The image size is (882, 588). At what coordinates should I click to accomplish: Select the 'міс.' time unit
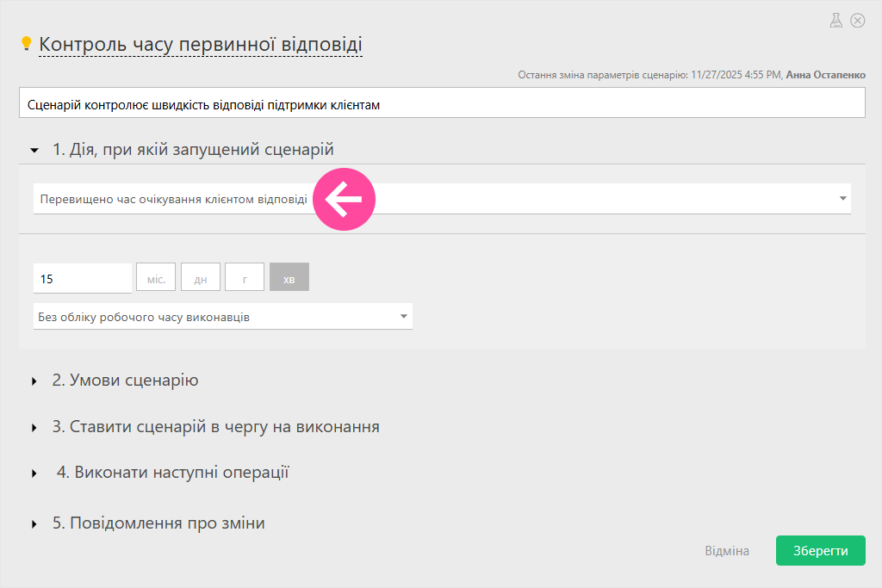[156, 279]
